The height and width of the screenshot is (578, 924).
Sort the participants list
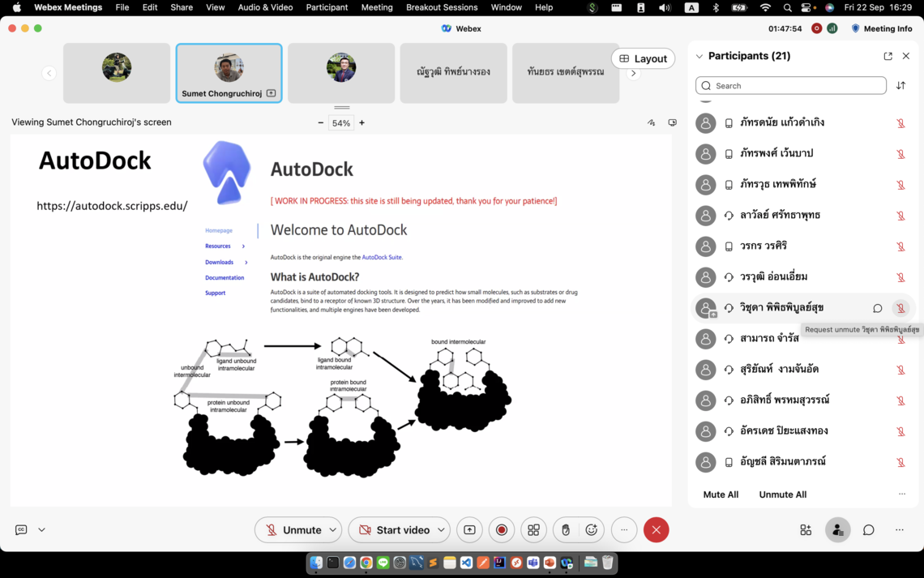click(900, 86)
